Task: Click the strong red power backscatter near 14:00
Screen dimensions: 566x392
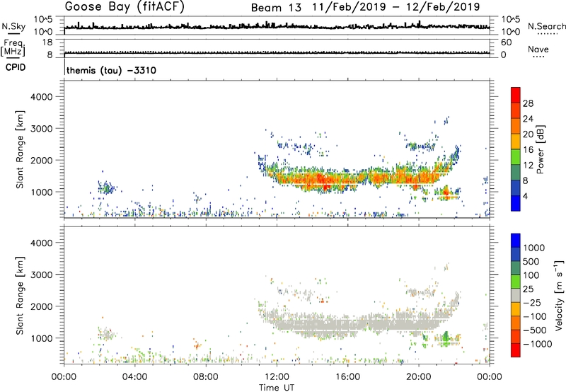Action: coord(321,180)
